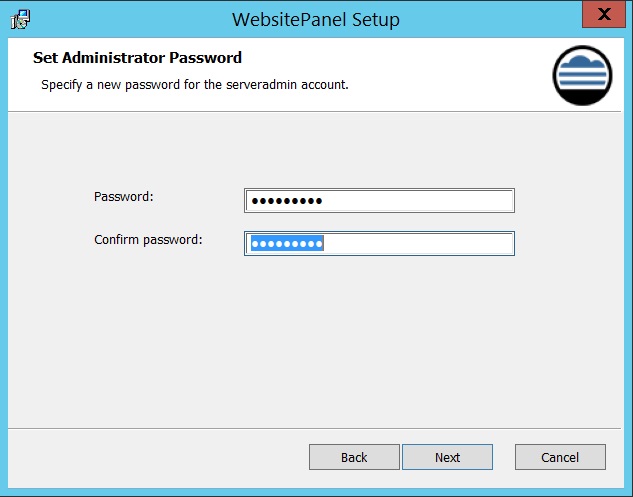Viewport: 633px width, 497px height.
Task: Go to the previous step with Back
Action: [354, 457]
